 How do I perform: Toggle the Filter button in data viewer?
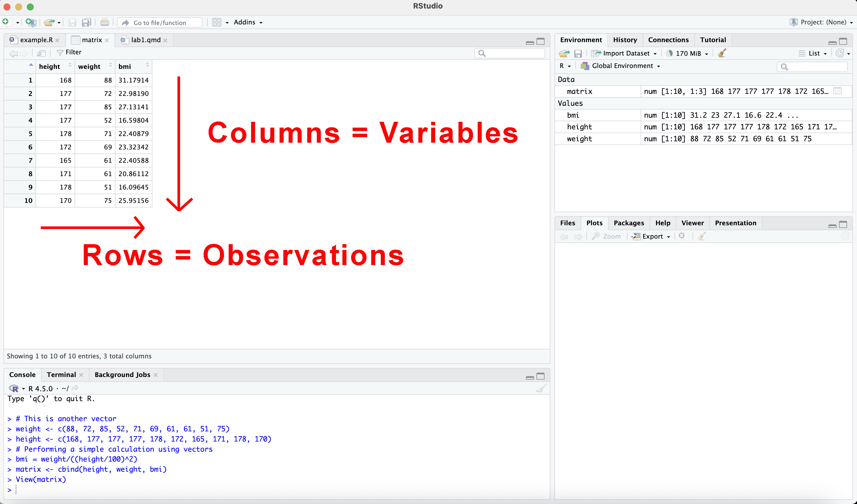pos(69,52)
